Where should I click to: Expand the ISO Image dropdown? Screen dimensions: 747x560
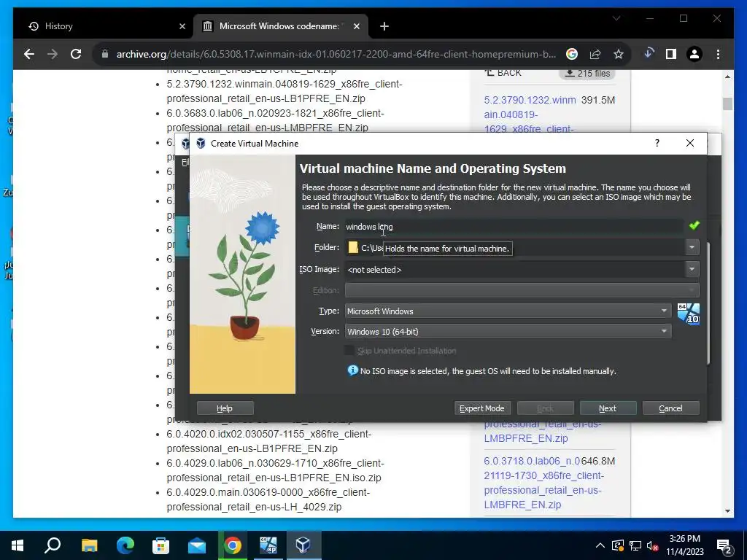pos(692,270)
